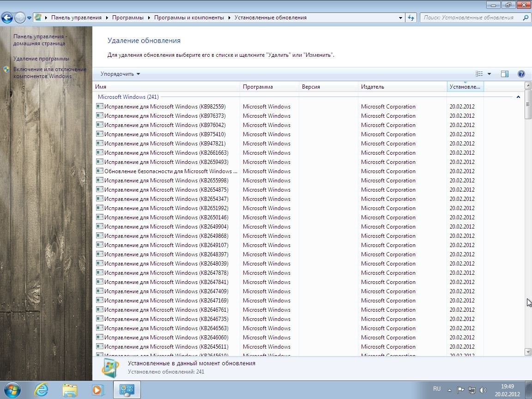Sort by the 'Издатель' column
The image size is (532, 399).
[402, 87]
